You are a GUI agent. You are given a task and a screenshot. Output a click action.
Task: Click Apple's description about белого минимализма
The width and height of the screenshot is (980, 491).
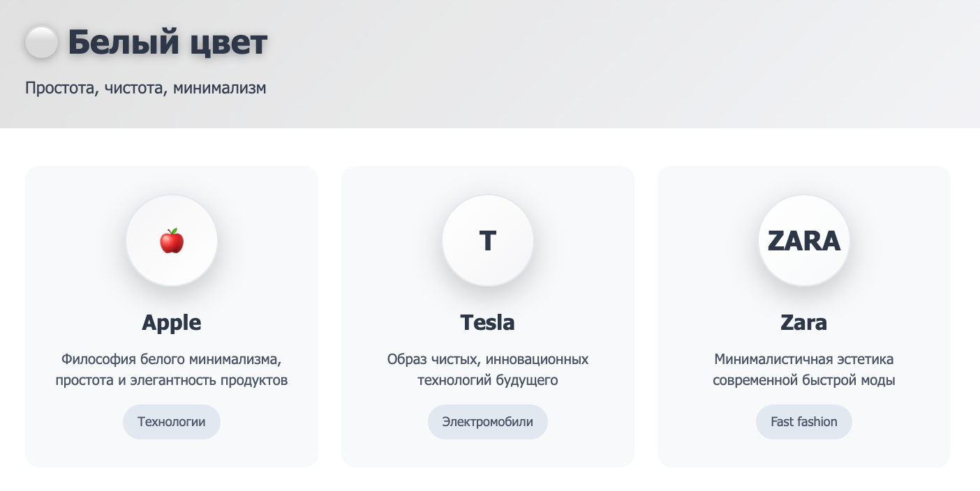[x=172, y=370]
